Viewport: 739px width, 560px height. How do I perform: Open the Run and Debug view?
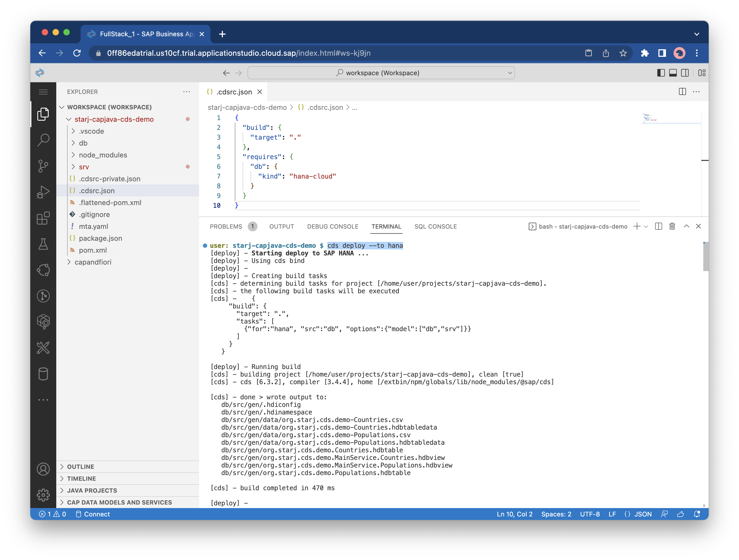point(43,192)
